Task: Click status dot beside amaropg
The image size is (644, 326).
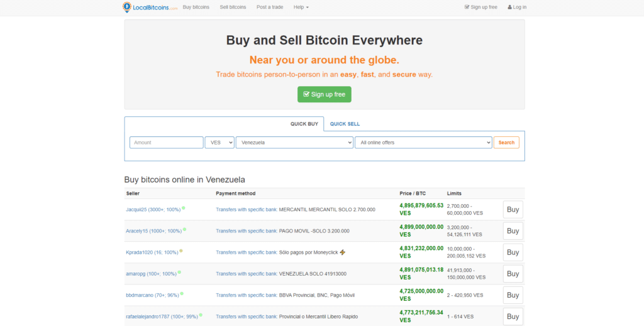Action: [x=179, y=272]
